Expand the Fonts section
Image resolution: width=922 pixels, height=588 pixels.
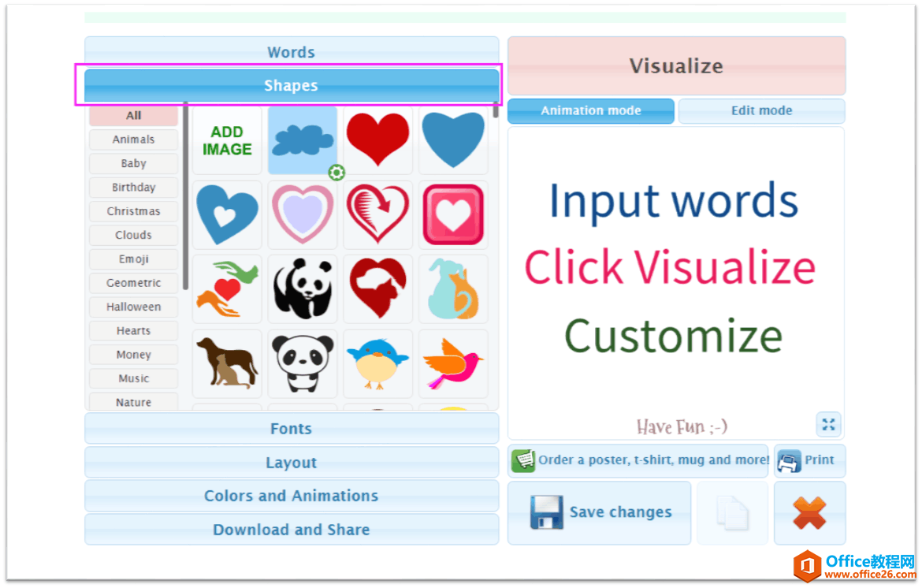(292, 429)
